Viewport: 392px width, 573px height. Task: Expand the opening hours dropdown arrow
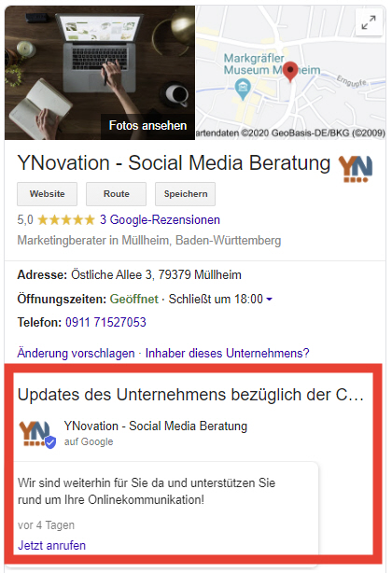click(270, 300)
